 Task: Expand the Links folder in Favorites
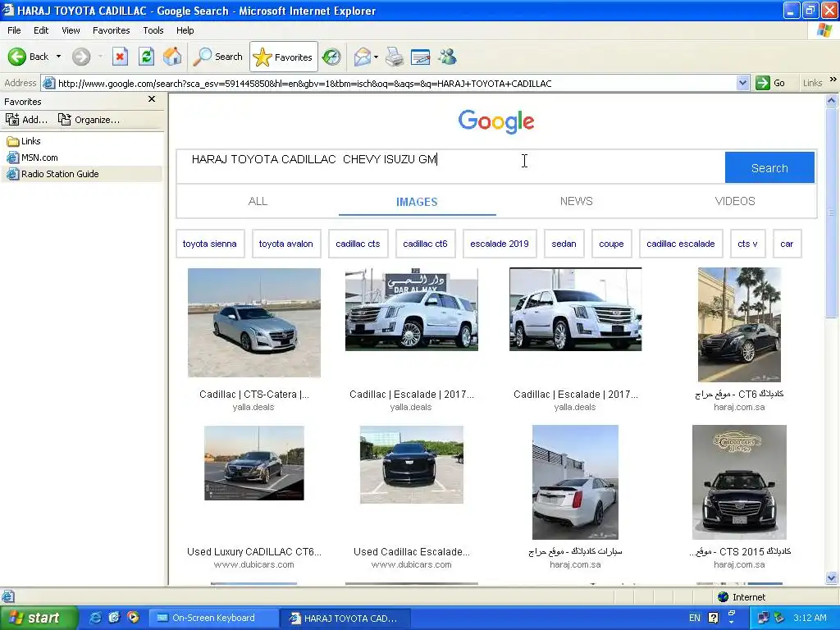24,141
